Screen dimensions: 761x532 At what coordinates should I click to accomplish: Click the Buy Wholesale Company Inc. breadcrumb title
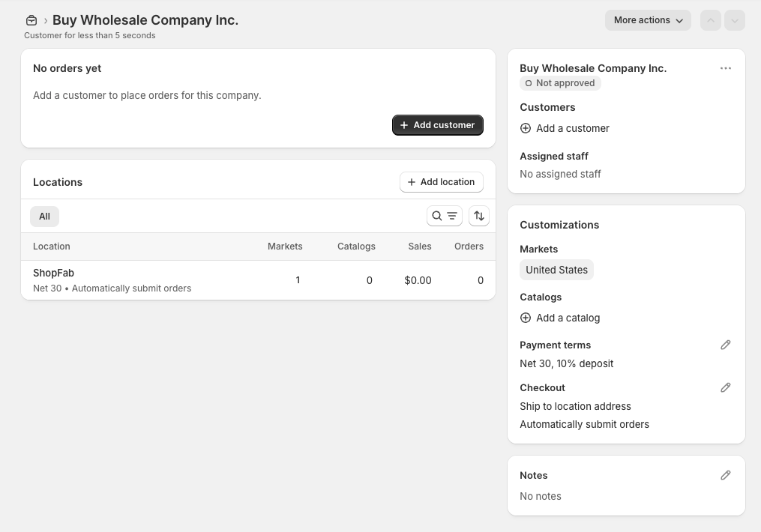coord(145,19)
